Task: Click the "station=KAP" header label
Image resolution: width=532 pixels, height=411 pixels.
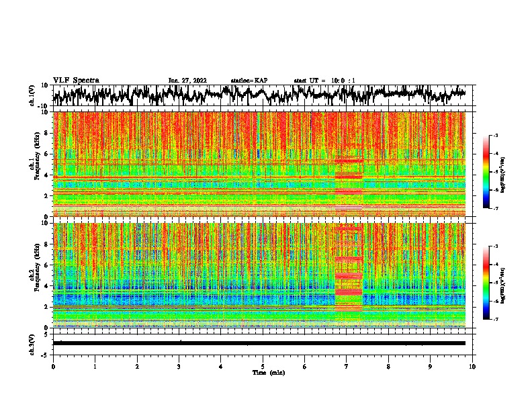Action: coord(249,81)
